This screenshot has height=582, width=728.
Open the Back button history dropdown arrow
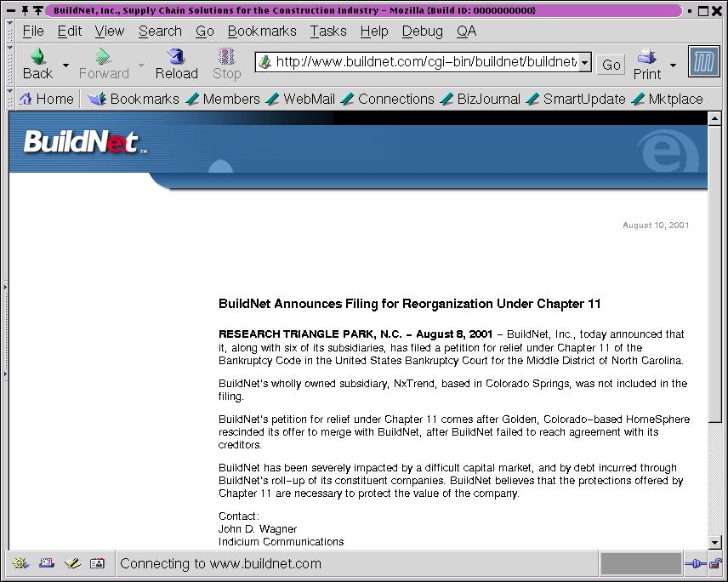pos(66,66)
